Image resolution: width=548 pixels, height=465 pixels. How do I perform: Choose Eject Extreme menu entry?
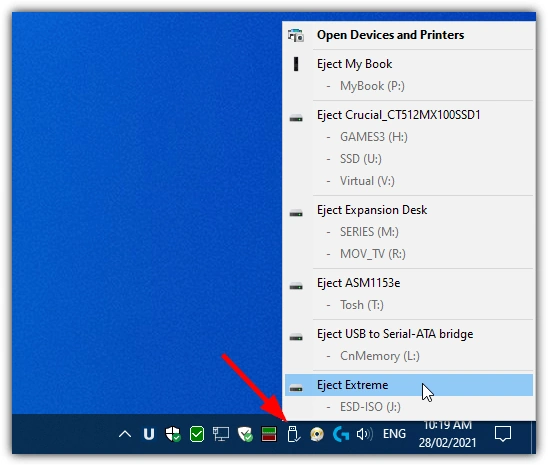409,385
